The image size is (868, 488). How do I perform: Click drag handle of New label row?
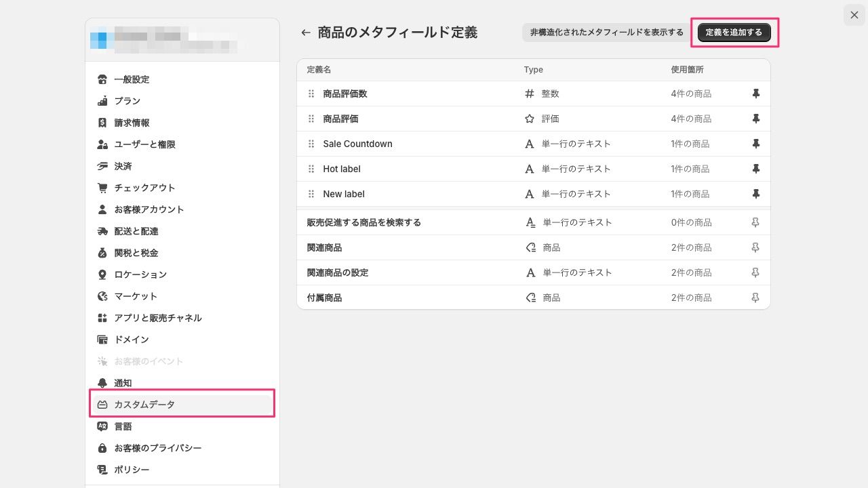pyautogui.click(x=311, y=194)
